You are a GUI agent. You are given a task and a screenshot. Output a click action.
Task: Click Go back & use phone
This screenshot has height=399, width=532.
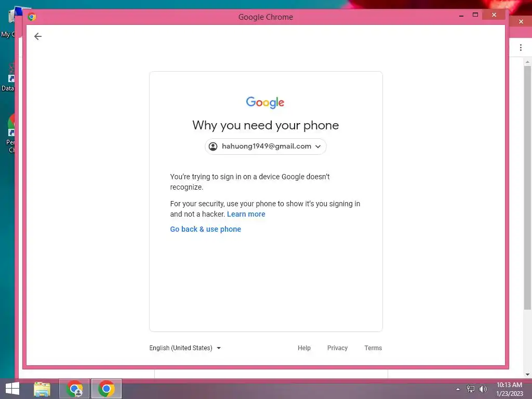[x=206, y=229]
